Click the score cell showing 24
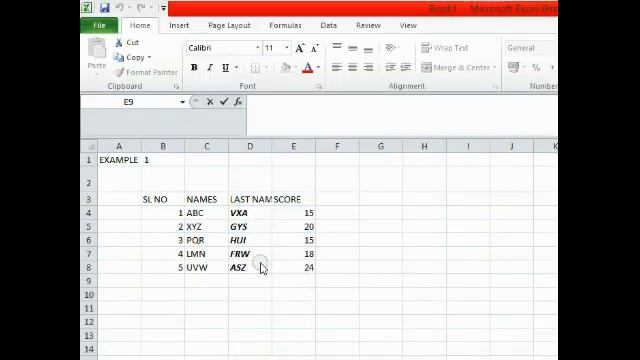 293,268
